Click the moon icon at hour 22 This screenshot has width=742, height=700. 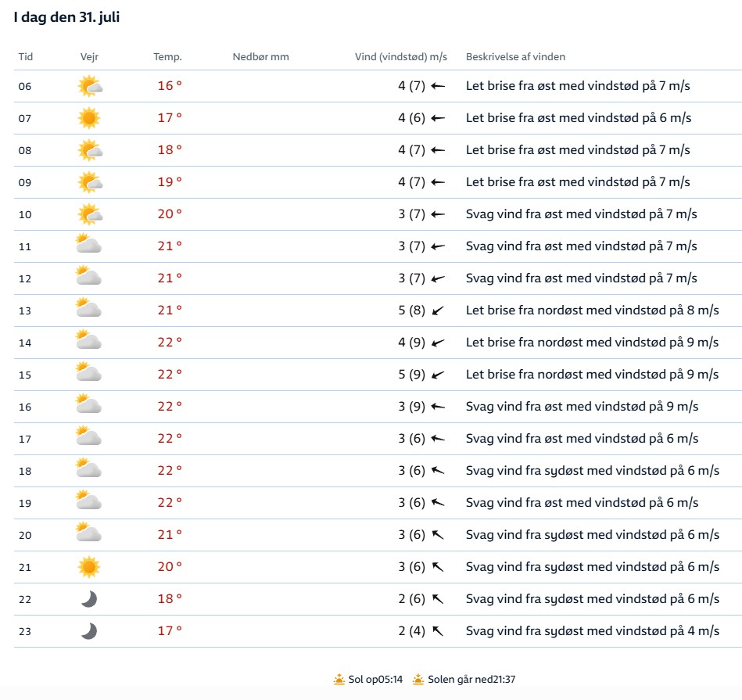point(89,598)
